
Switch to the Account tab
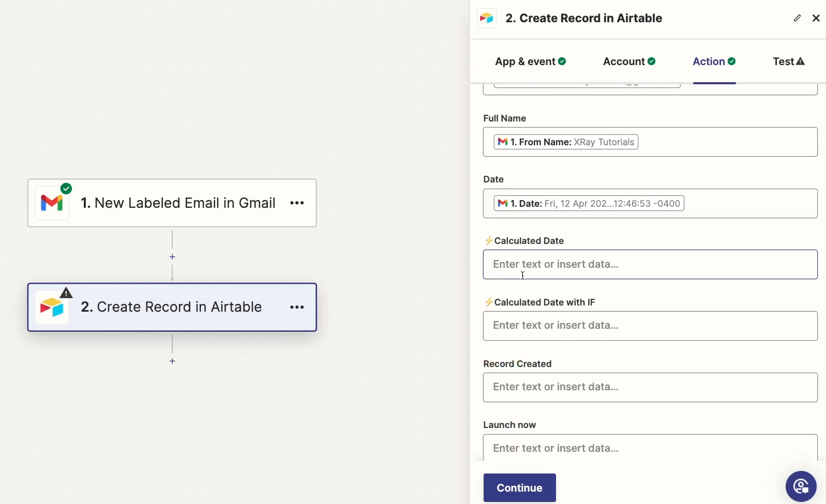coord(629,62)
